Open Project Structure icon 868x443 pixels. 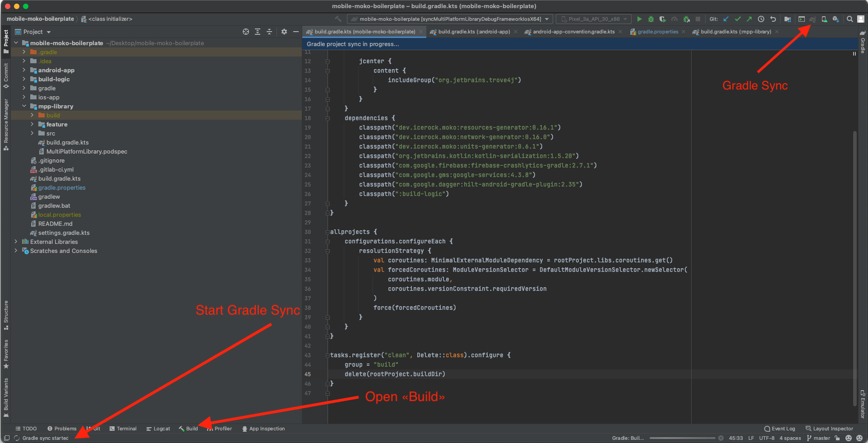[x=788, y=19]
